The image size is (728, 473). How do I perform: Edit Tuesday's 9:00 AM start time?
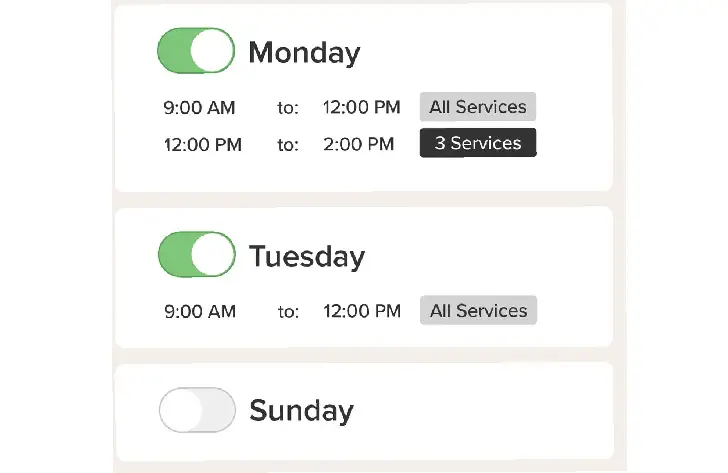point(200,311)
